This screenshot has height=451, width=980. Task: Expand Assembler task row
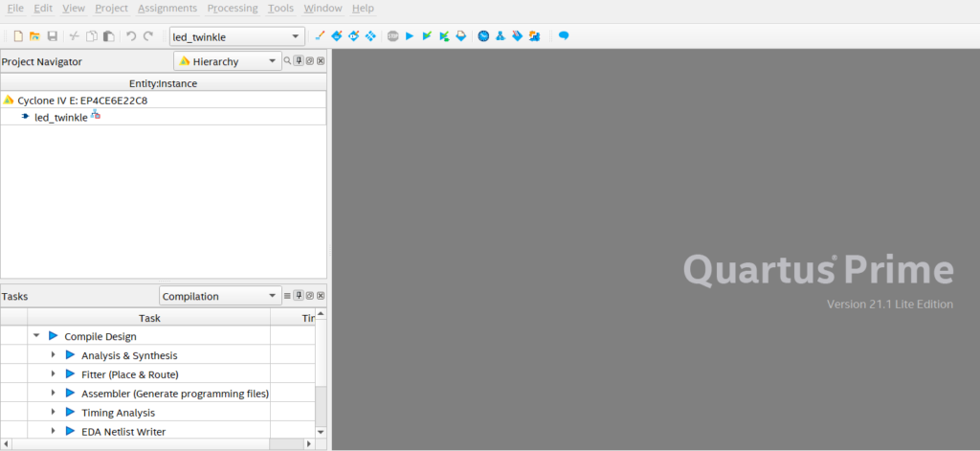pyautogui.click(x=54, y=394)
